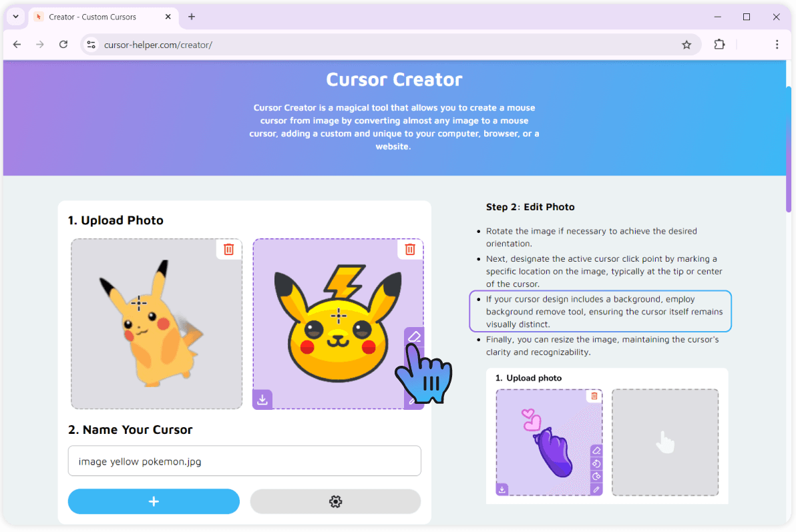
Task: Download the Pikachu face cursor image
Action: click(x=262, y=400)
